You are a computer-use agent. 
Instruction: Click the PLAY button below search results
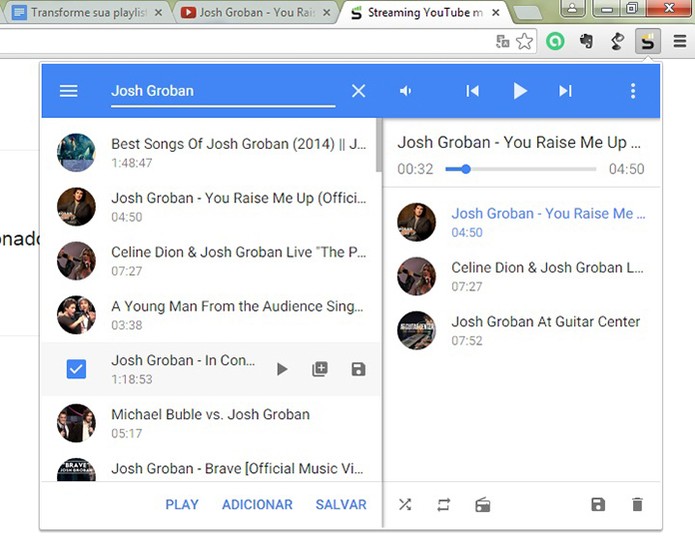click(182, 505)
